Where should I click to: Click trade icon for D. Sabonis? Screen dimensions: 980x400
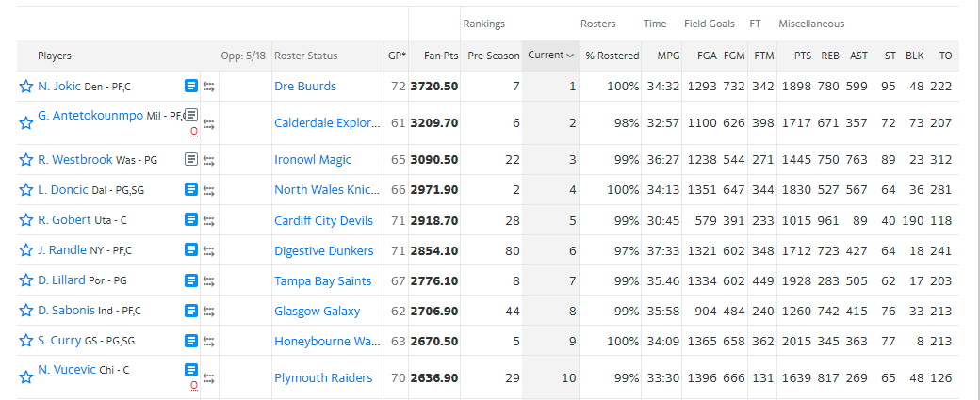(209, 312)
